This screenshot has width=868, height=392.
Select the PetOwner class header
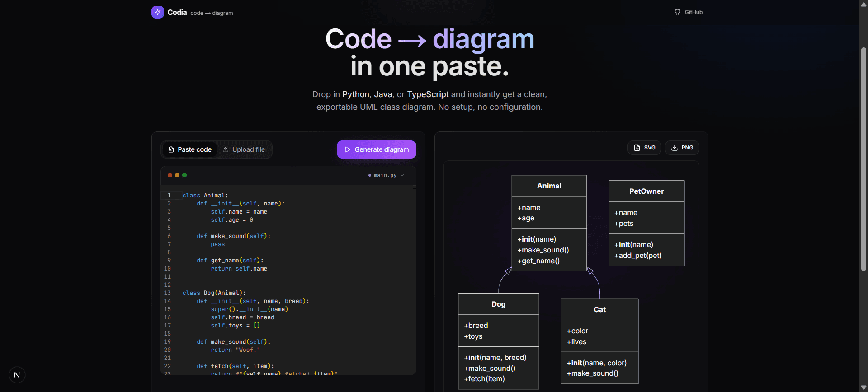coord(646,191)
